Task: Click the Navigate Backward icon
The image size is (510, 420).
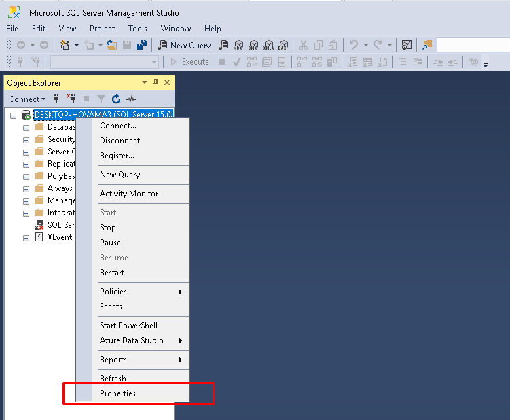Action: point(21,45)
